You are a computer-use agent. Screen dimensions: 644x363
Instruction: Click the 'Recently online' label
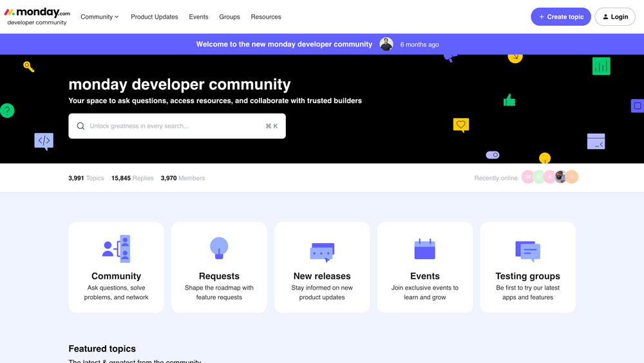[496, 178]
